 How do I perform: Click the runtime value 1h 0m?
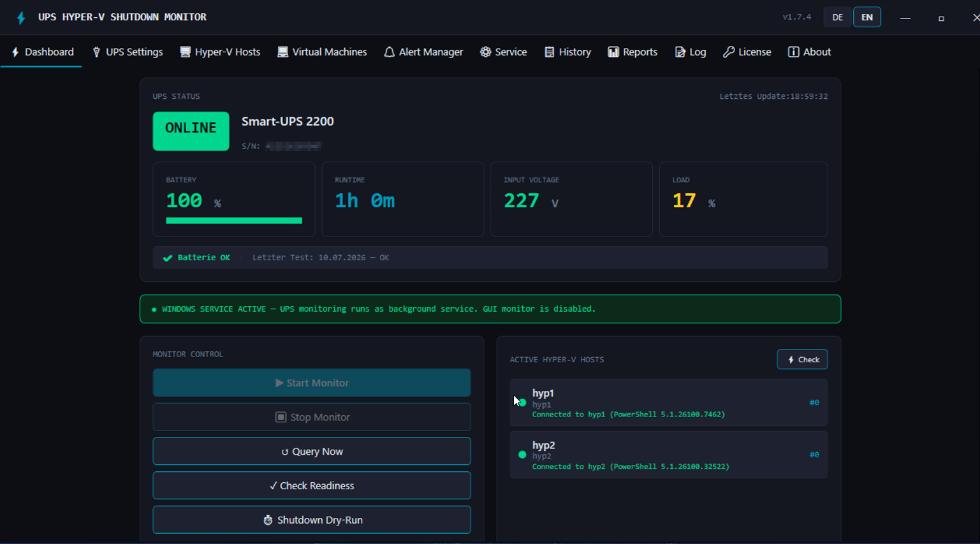coord(365,201)
